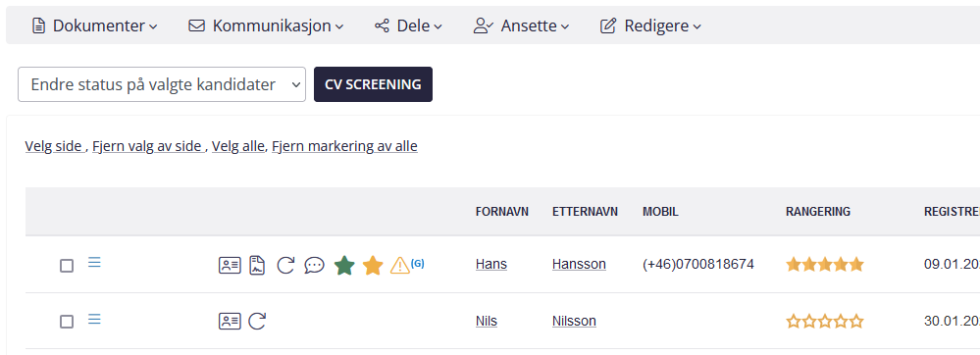Image resolution: width=980 pixels, height=355 pixels.
Task: Open Nils Nilsson's profile card icon
Action: 230,322
